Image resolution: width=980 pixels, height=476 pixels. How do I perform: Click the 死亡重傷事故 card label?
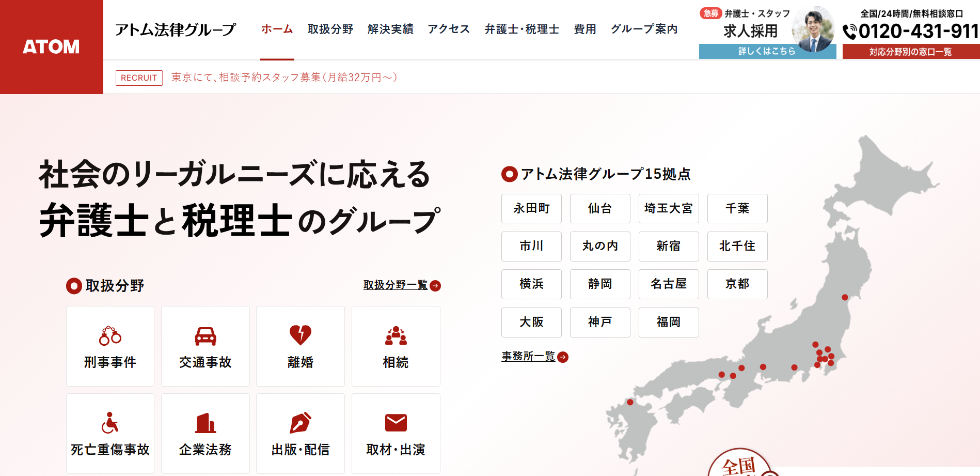point(110,450)
